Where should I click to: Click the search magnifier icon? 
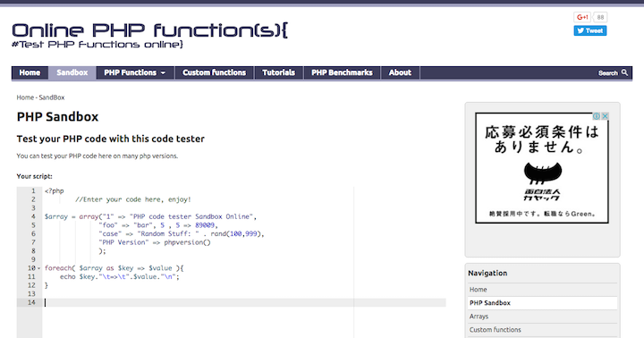click(624, 72)
